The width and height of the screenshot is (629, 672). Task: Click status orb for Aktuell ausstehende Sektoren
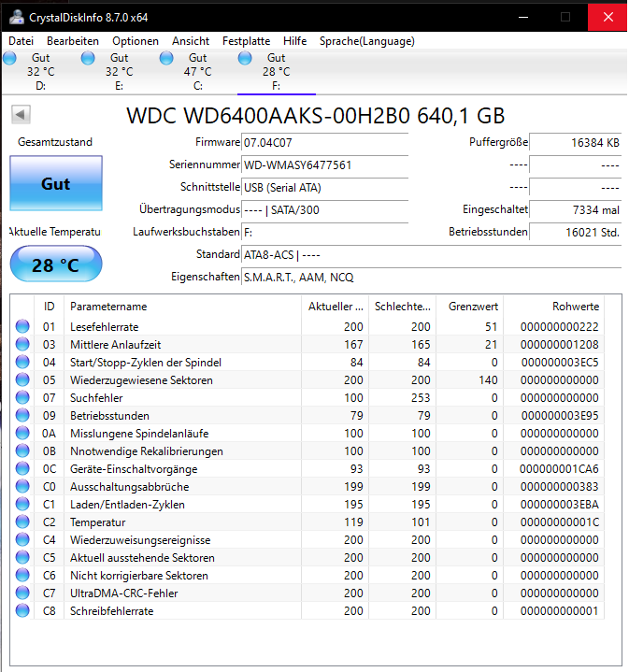point(22,558)
